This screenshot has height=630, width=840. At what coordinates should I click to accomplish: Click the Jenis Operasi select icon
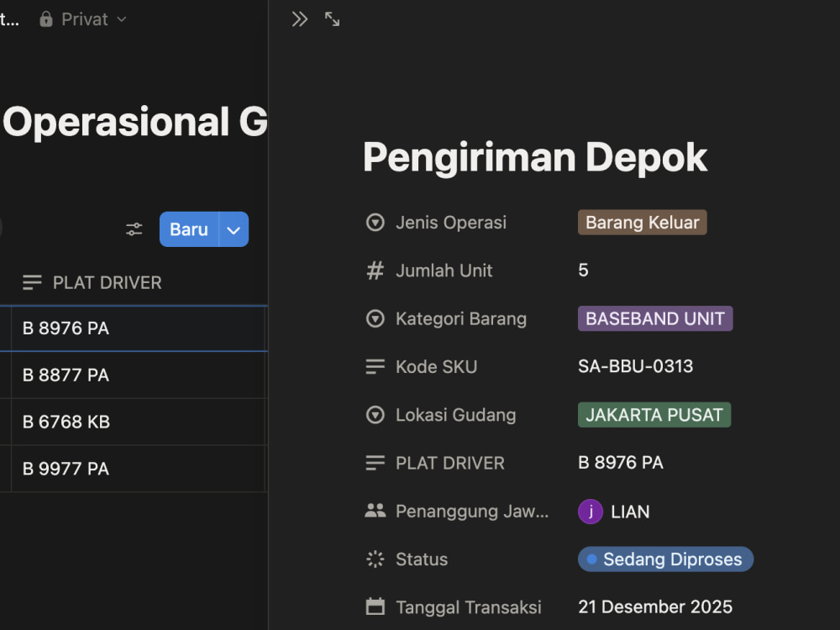[375, 223]
